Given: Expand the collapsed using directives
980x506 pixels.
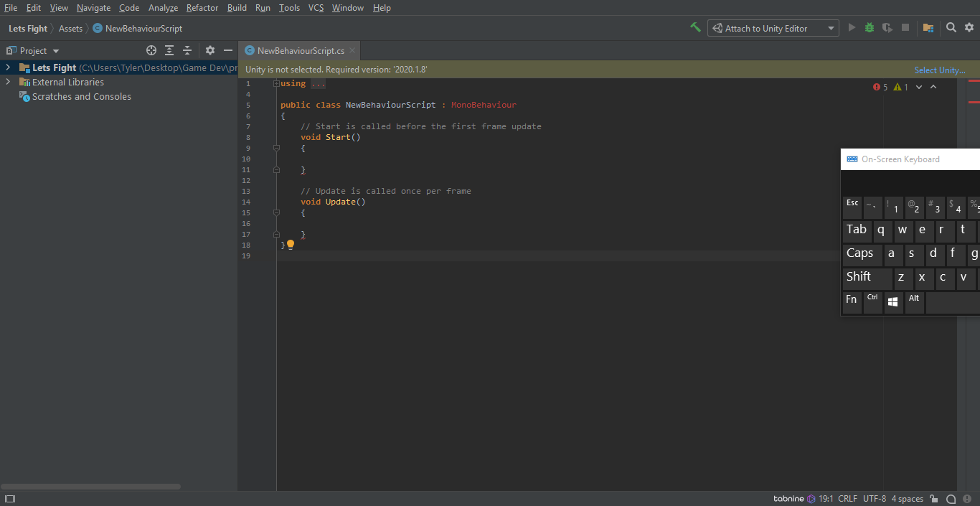Looking at the screenshot, I should click(x=275, y=83).
